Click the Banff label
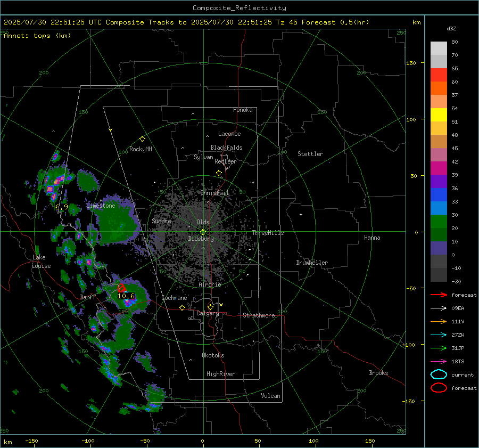 pyautogui.click(x=88, y=297)
